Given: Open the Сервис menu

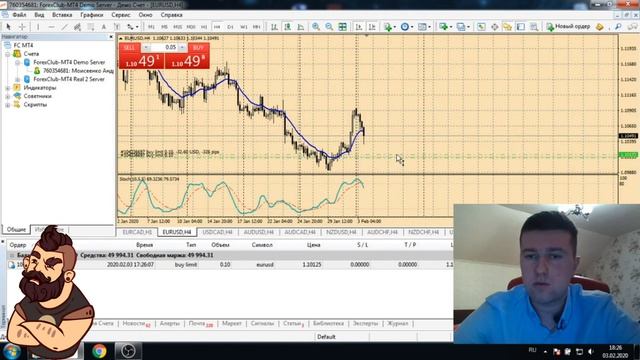Looking at the screenshot, I should [121, 15].
